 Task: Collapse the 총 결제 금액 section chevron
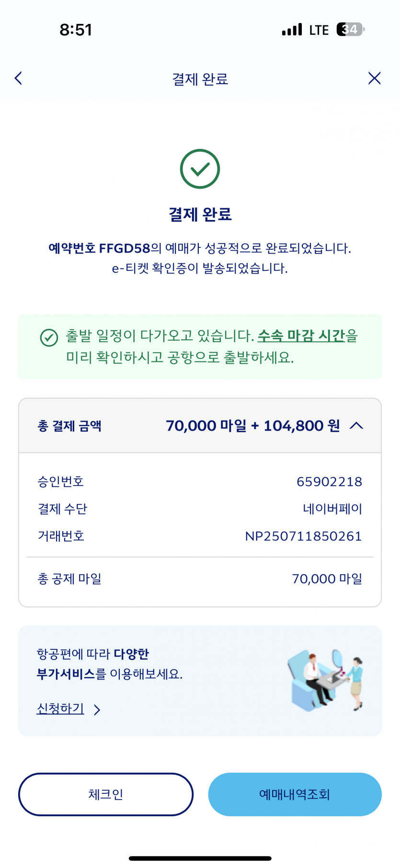pos(356,425)
